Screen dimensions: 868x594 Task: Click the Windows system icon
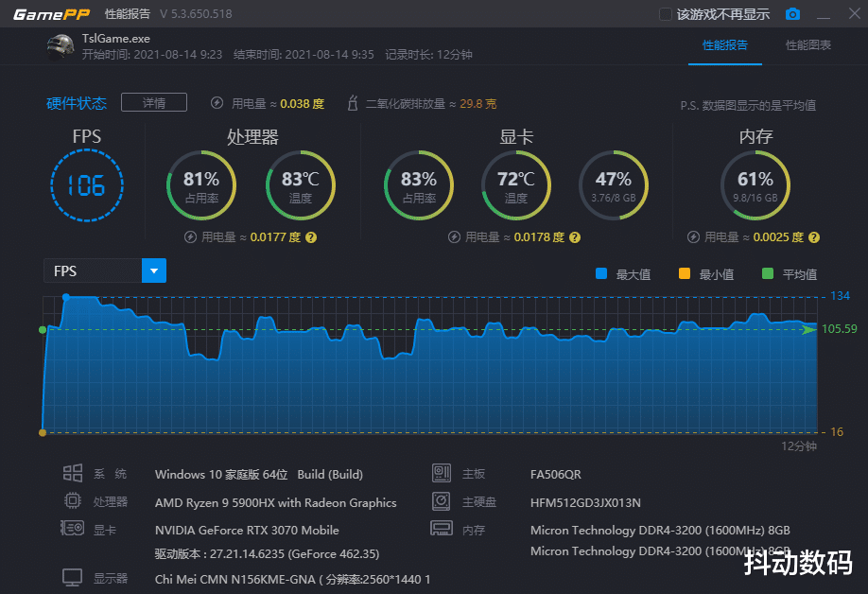[73, 473]
